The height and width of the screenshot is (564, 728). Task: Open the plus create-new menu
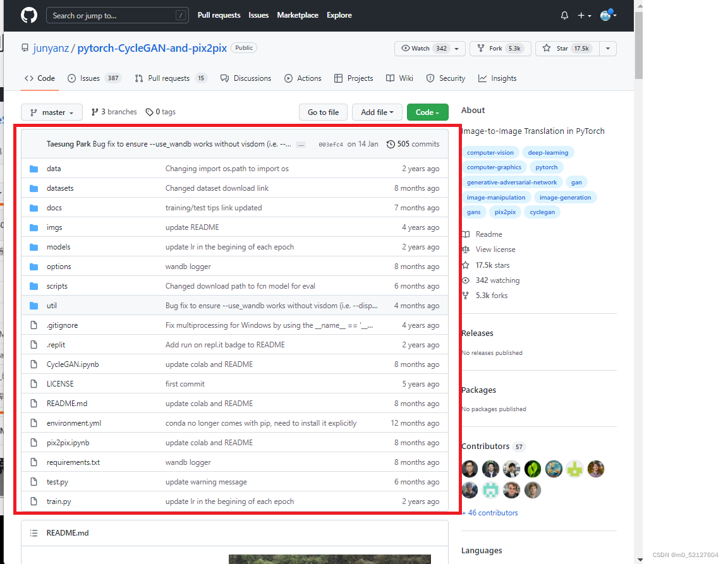584,15
